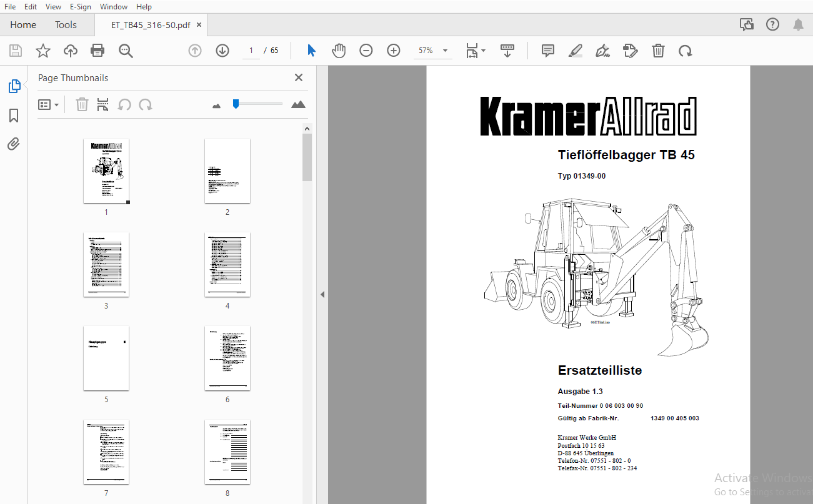Select page 1 thumbnail
This screenshot has height=504, width=813.
tap(106, 170)
